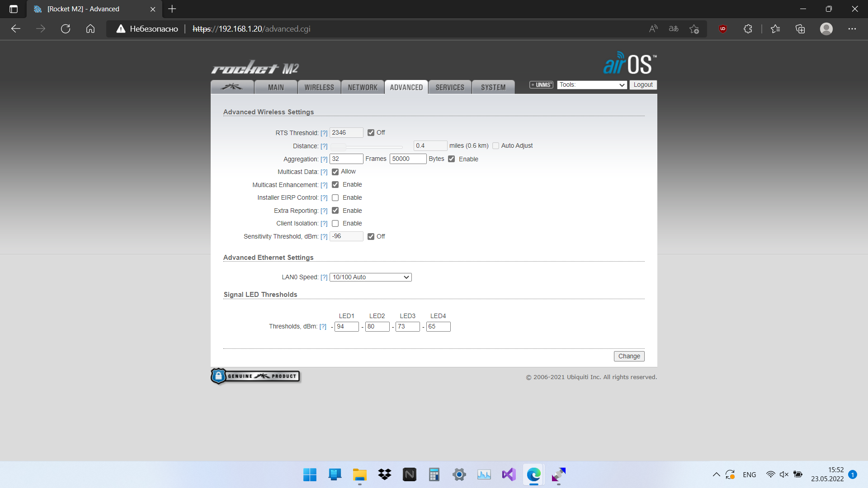Enable the Client Isolation checkbox
Image resolution: width=868 pixels, height=488 pixels.
point(335,224)
